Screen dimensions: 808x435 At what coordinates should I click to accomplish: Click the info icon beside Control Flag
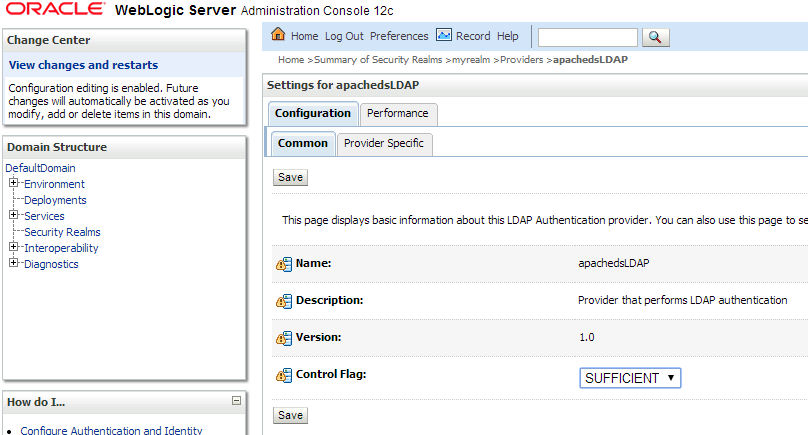pyautogui.click(x=284, y=375)
